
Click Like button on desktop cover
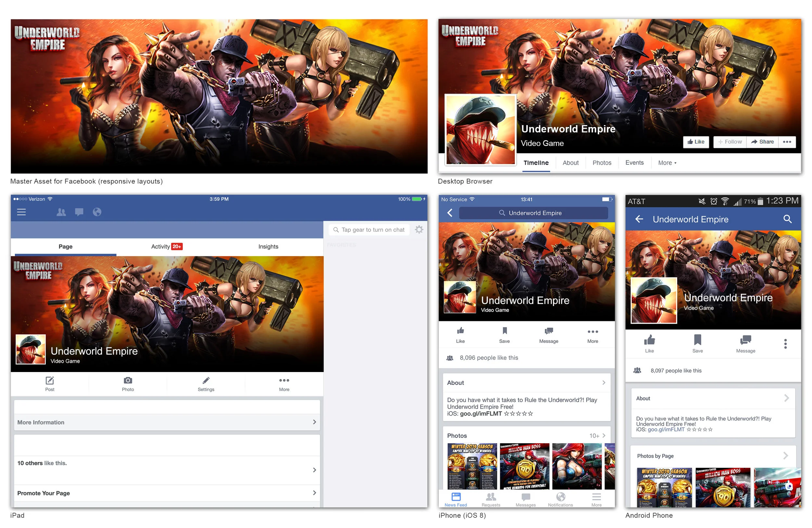pyautogui.click(x=696, y=142)
